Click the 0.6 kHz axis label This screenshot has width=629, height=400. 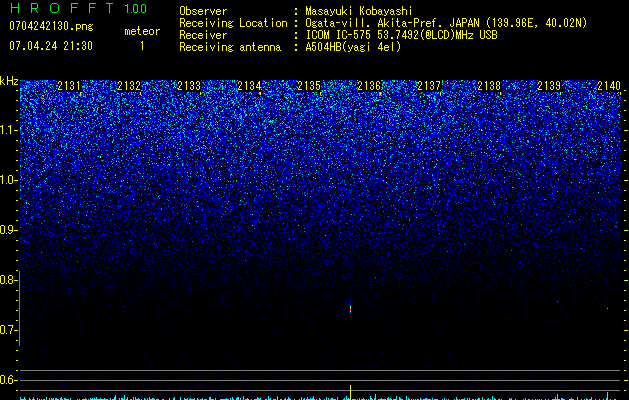pos(7,380)
